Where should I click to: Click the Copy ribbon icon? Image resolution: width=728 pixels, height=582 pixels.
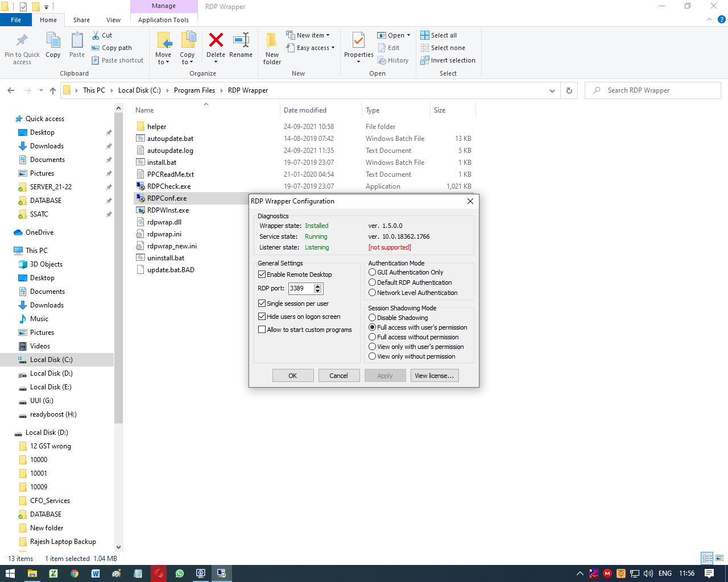(x=53, y=41)
